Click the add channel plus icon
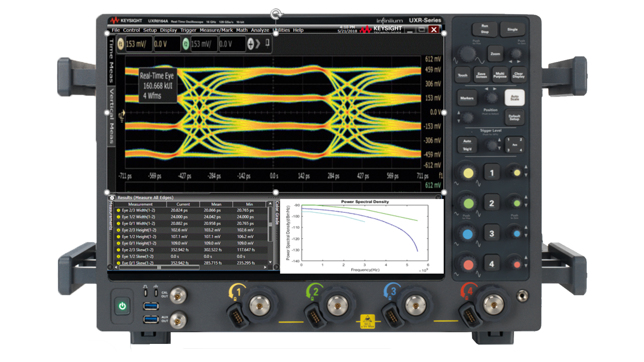 coord(250,44)
